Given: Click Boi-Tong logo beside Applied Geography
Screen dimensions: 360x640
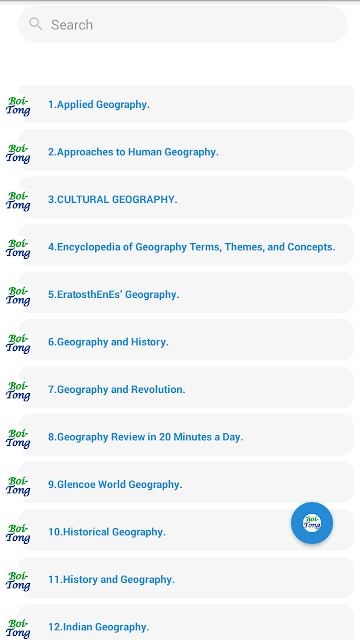Looking at the screenshot, I should 18,105.
